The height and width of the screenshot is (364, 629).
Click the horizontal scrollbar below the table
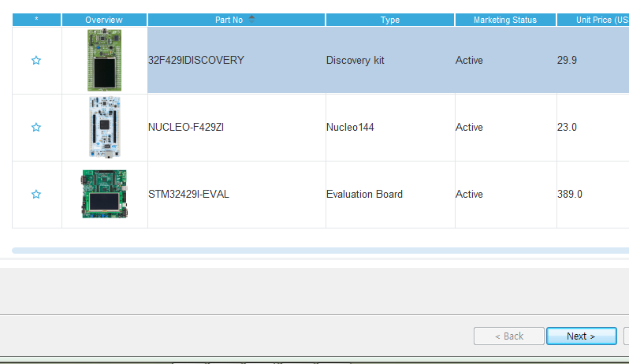[x=320, y=251]
